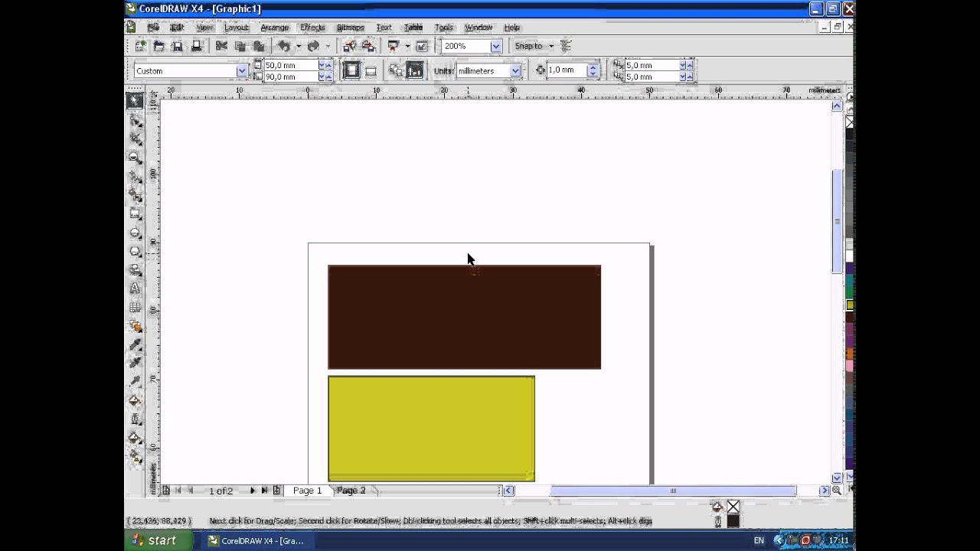The height and width of the screenshot is (551, 980).
Task: Click the EN language indicator in tray
Action: [759, 540]
